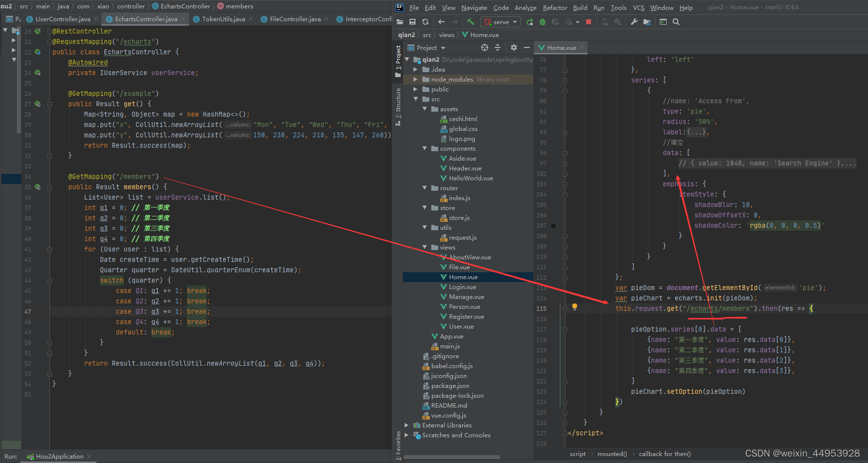Click the members gutter icon on line 35
The height and width of the screenshot is (463, 868).
point(38,187)
